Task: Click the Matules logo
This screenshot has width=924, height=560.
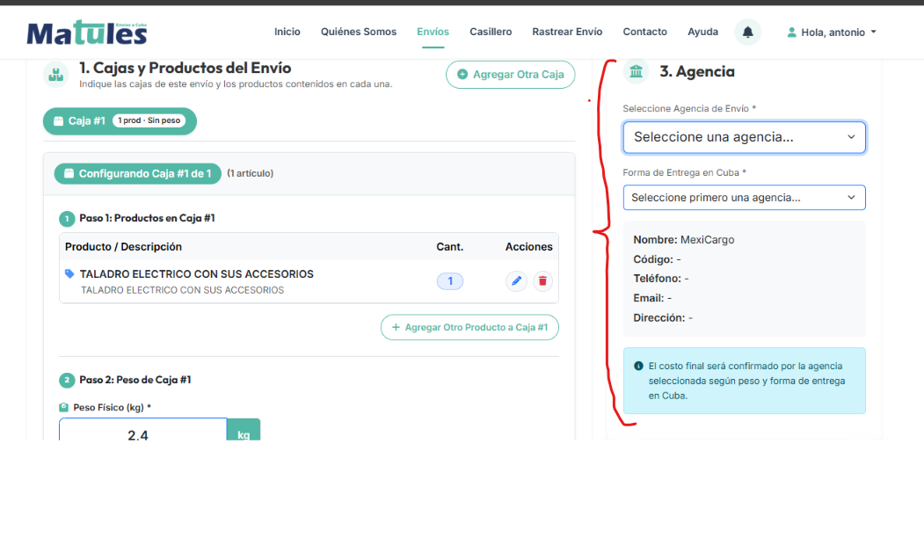Action: (x=87, y=33)
